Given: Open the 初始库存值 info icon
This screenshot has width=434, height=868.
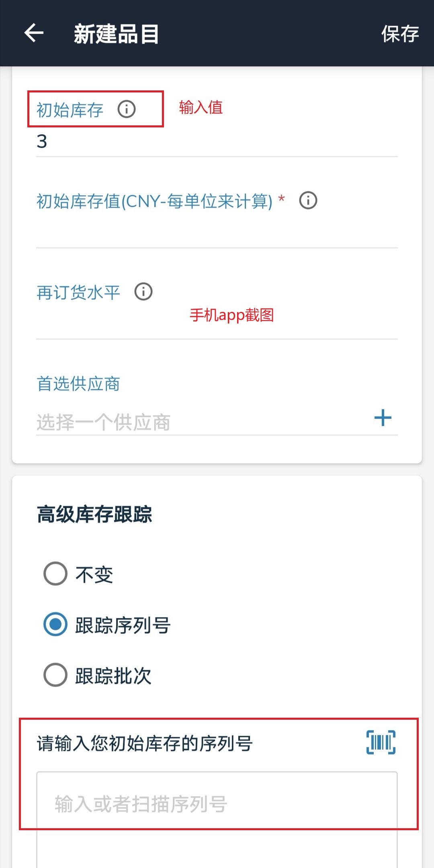Looking at the screenshot, I should [308, 201].
